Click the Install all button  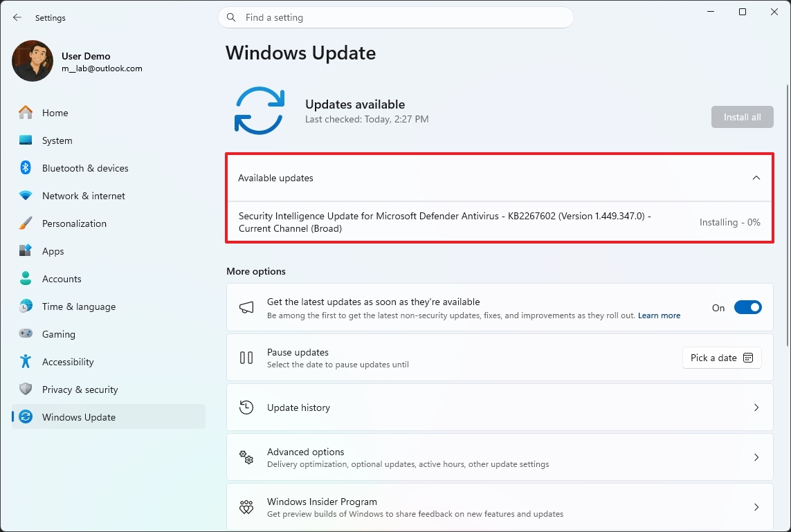pos(742,116)
